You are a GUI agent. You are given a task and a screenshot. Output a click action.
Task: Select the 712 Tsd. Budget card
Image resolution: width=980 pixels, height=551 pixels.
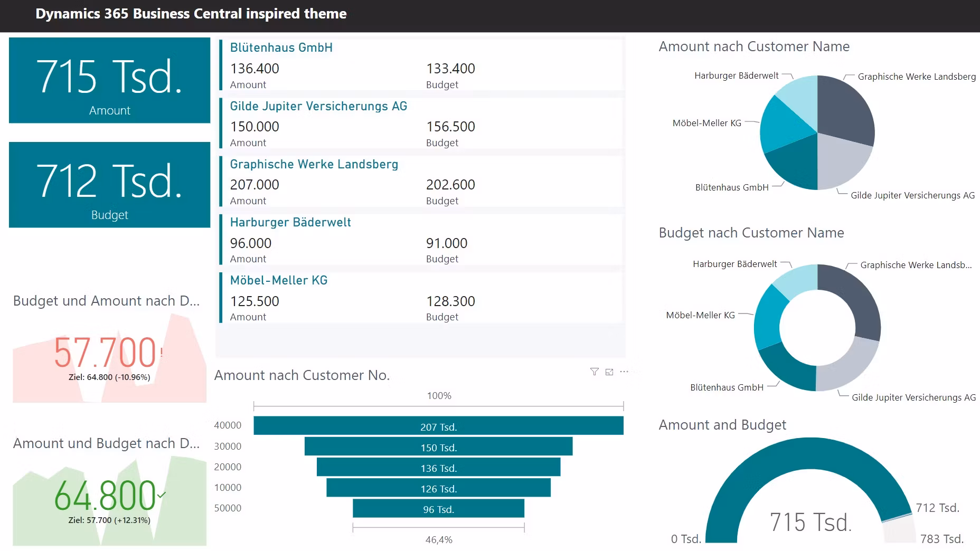pyautogui.click(x=109, y=185)
